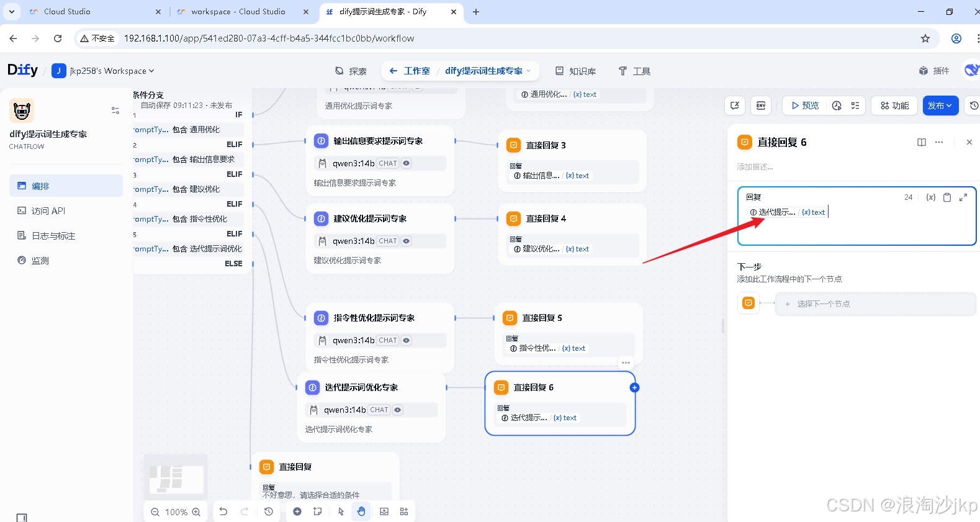Select 编排 in the sidebar
Screen dimensions: 980x522
point(66,186)
